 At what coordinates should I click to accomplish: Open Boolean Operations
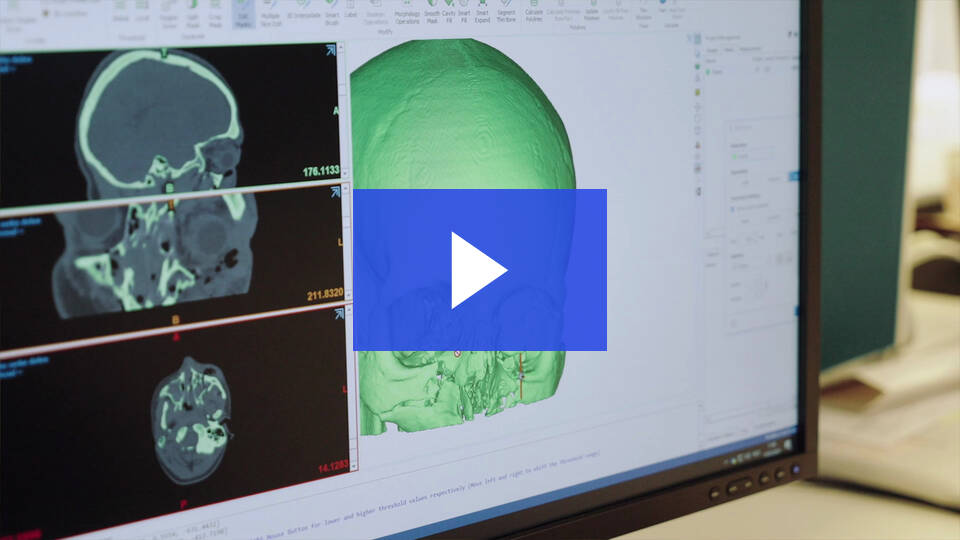pos(375,13)
